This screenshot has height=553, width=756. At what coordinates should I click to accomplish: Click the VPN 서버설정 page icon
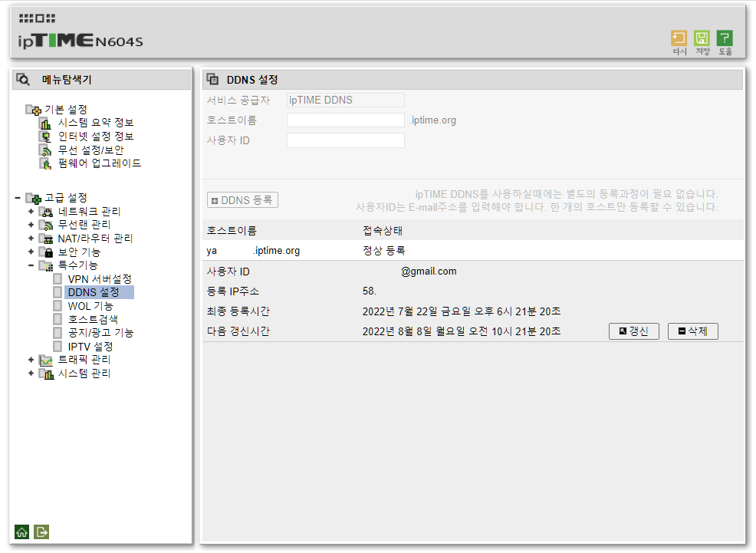(x=58, y=279)
